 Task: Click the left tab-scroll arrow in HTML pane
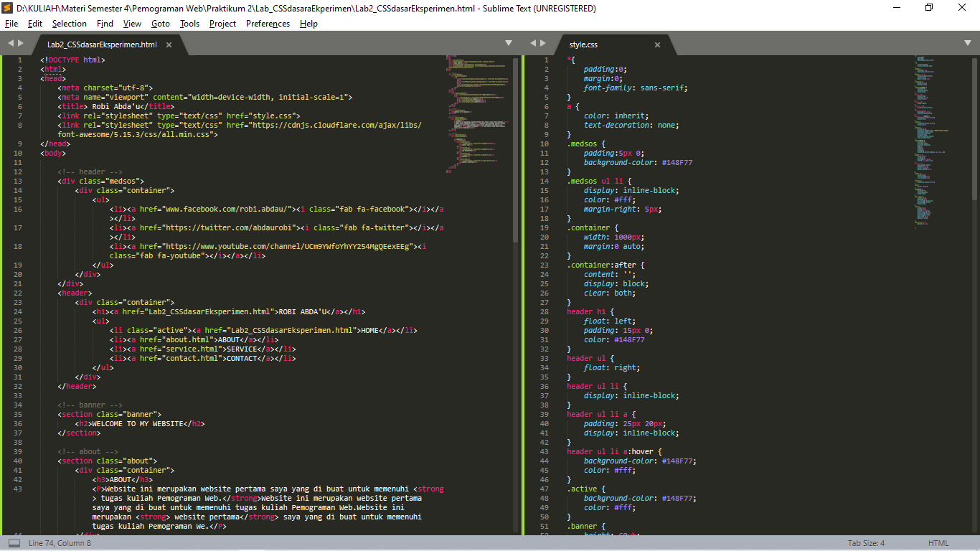coord(11,43)
